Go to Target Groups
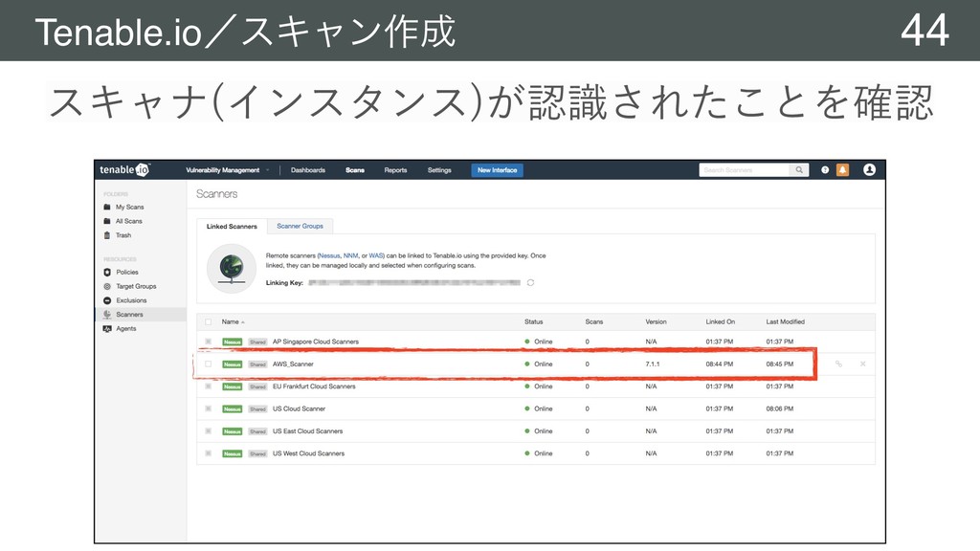This screenshot has height=551, width=980. click(x=136, y=286)
